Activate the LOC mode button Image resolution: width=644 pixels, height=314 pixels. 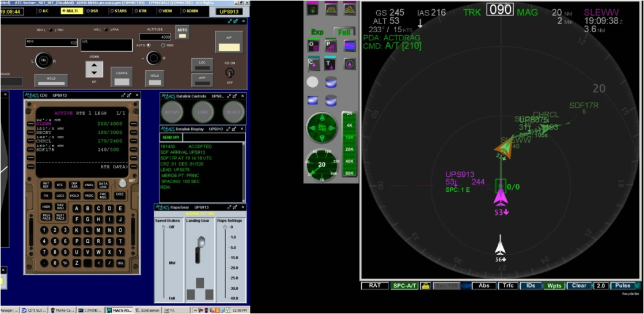[x=202, y=65]
